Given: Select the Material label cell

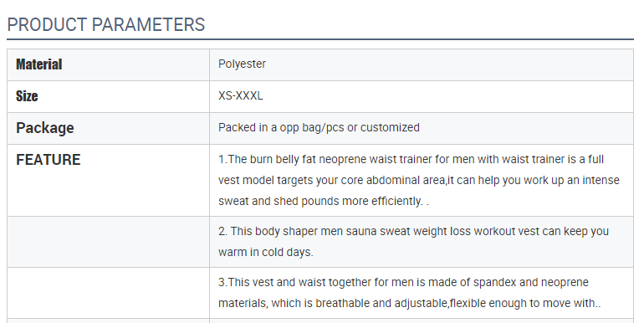Looking at the screenshot, I should coord(108,64).
